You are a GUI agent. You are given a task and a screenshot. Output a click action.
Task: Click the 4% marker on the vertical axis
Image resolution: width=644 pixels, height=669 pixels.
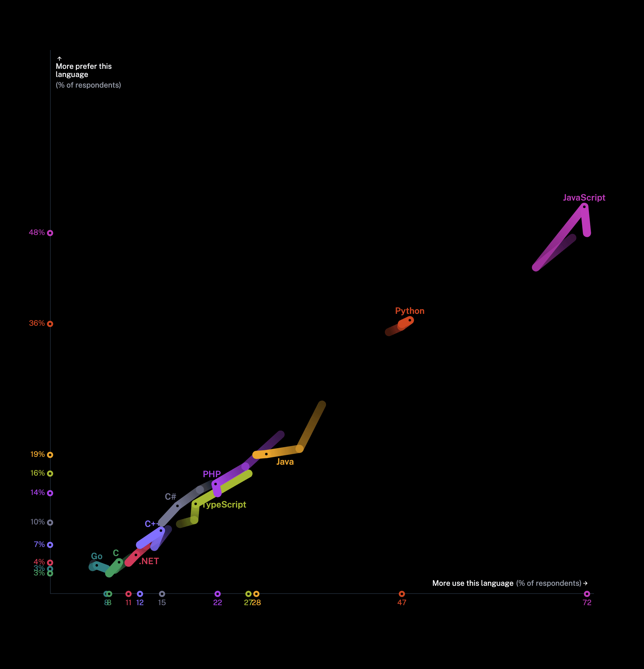(x=50, y=563)
